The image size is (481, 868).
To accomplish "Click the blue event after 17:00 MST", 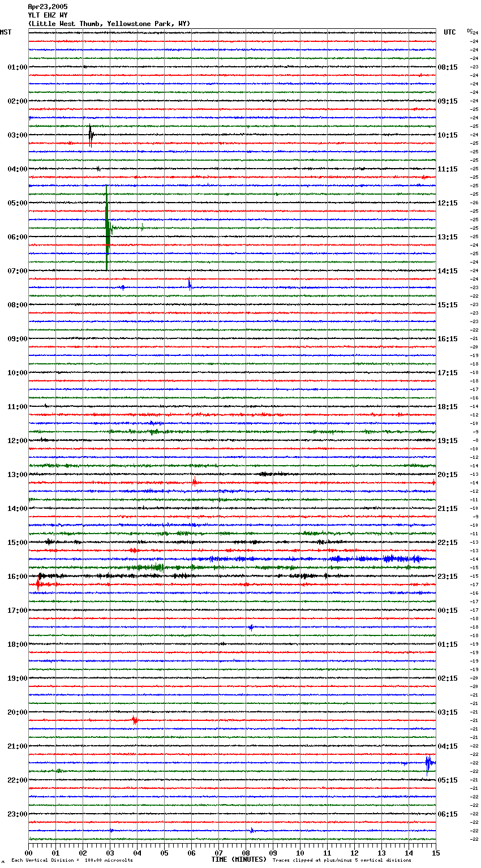I will click(251, 627).
